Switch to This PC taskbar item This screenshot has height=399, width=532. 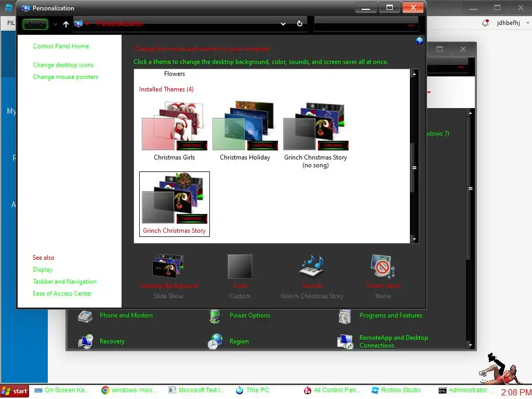click(x=252, y=391)
